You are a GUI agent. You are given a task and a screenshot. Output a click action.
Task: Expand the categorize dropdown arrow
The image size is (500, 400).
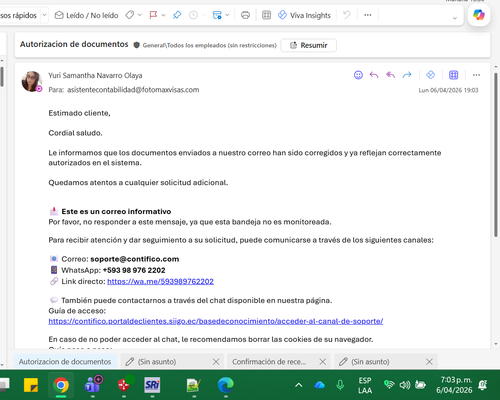(140, 15)
